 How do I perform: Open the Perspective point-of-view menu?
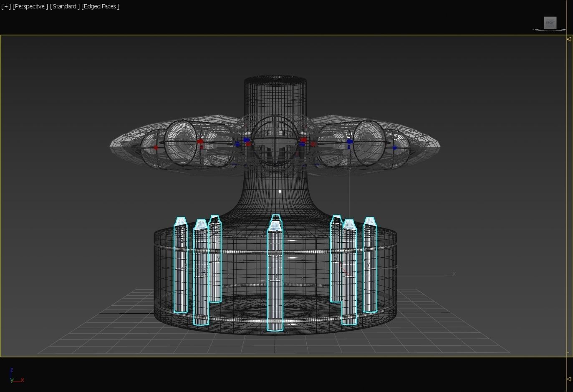pyautogui.click(x=30, y=6)
